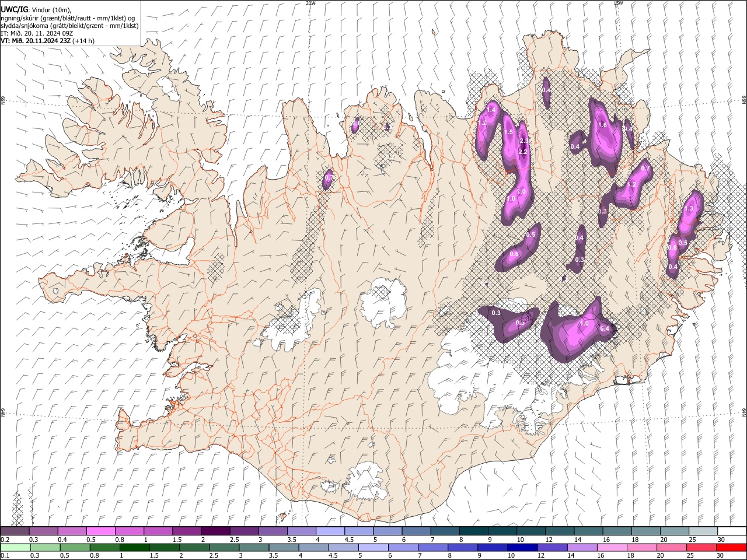Screen dimensions: 747x560
Task: Click the white top legend swatch after 30
Action: [x=732, y=531]
